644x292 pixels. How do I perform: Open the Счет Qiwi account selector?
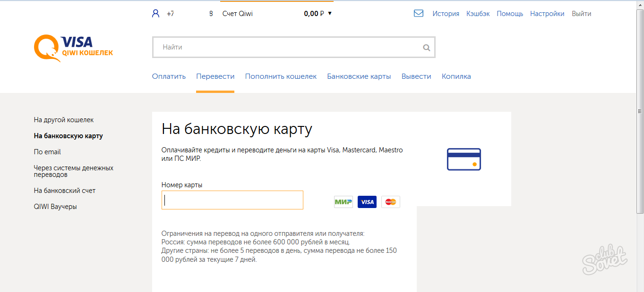(x=237, y=14)
